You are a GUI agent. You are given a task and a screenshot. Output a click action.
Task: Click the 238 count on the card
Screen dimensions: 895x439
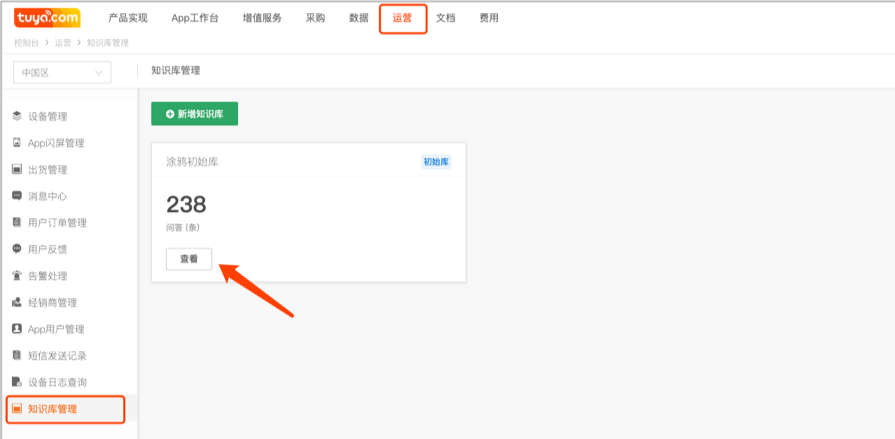(x=186, y=204)
